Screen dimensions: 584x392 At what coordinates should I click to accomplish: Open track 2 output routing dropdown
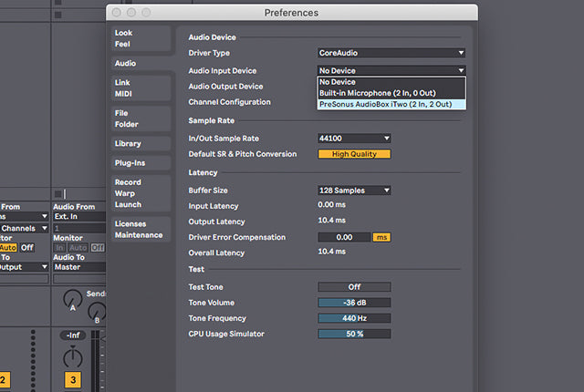pyautogui.click(x=25, y=267)
